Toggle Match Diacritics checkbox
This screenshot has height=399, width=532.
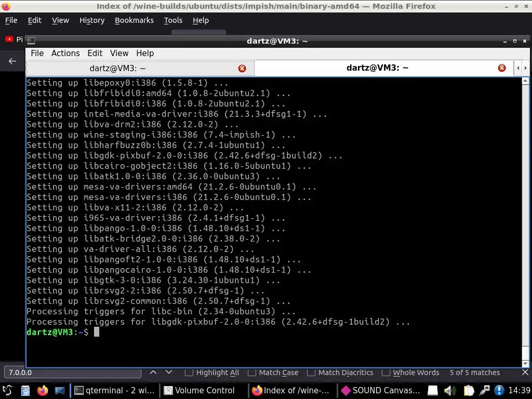coord(311,373)
